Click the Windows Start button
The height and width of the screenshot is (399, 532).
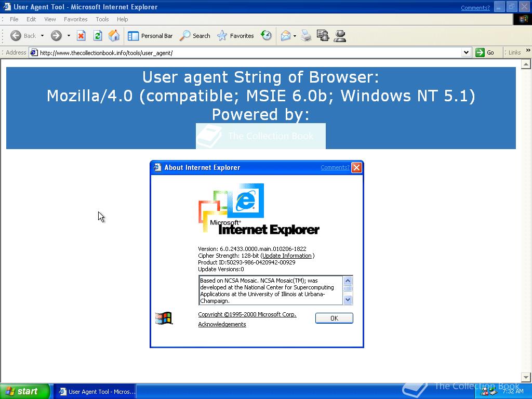[x=25, y=392]
